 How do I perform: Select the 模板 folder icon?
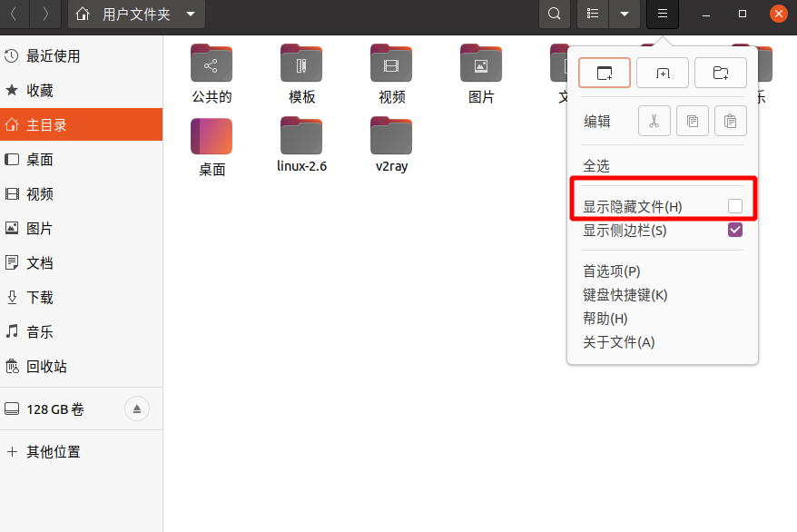click(x=301, y=63)
